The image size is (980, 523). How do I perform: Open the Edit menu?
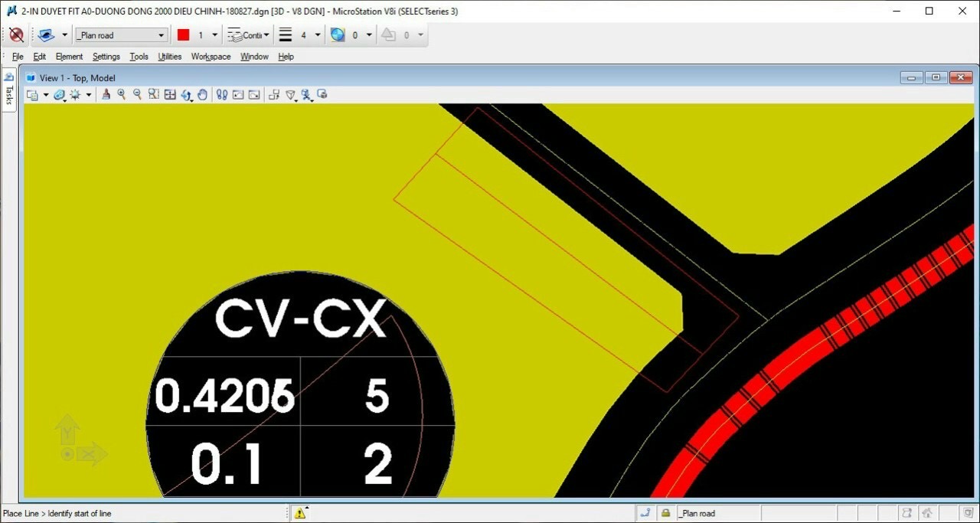[x=40, y=57]
